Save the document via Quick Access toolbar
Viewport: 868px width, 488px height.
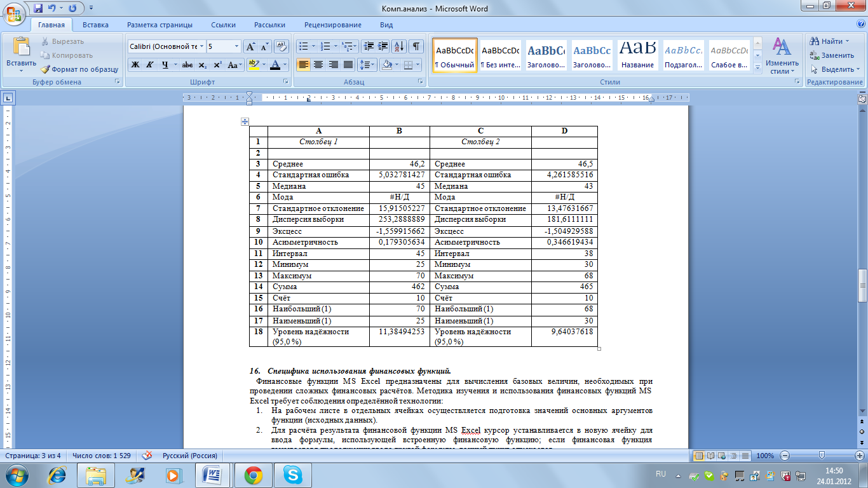tap(38, 8)
